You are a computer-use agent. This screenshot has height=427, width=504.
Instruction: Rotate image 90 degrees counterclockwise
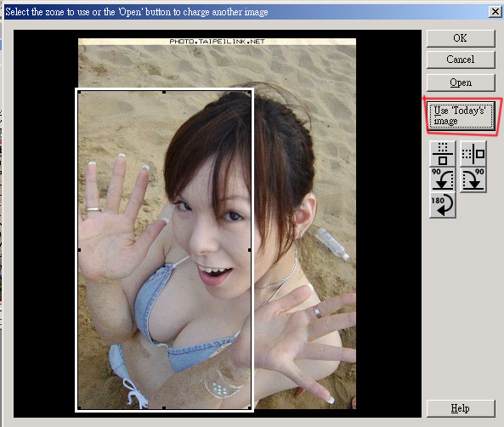coord(443,179)
